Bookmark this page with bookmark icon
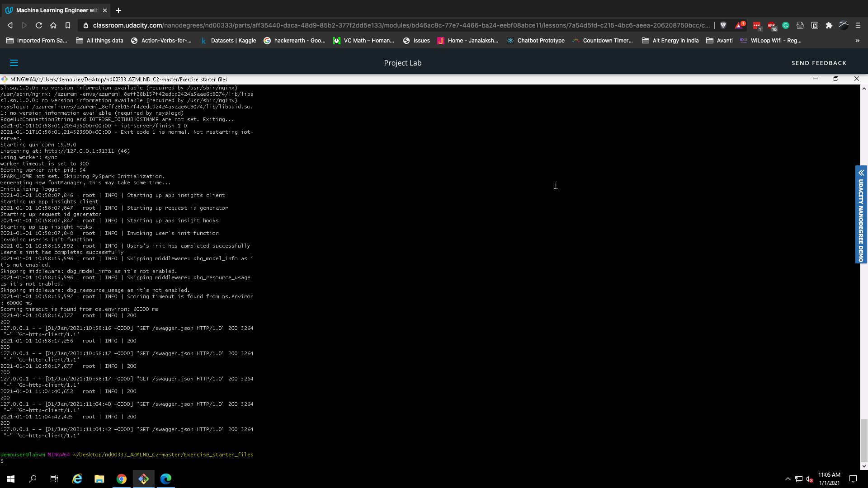 [68, 25]
